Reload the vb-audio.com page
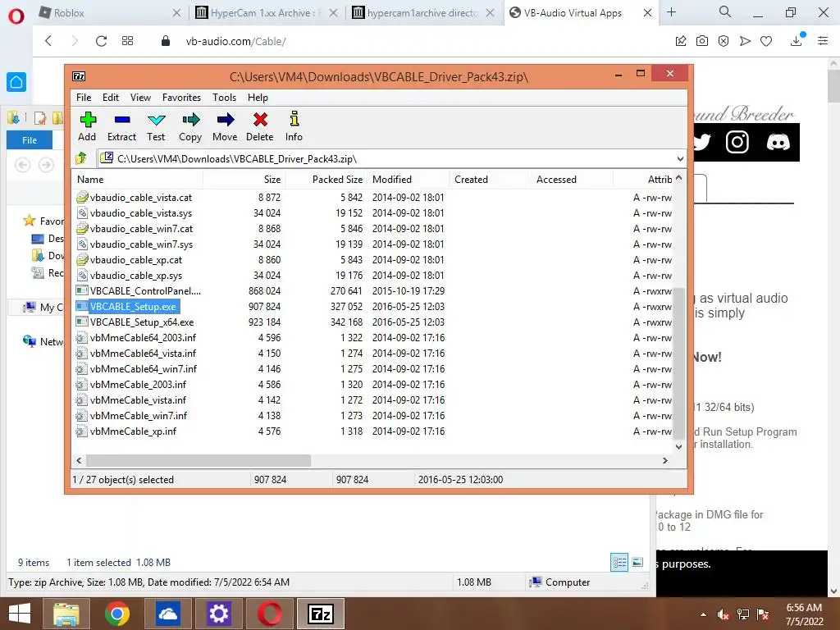 [x=101, y=41]
